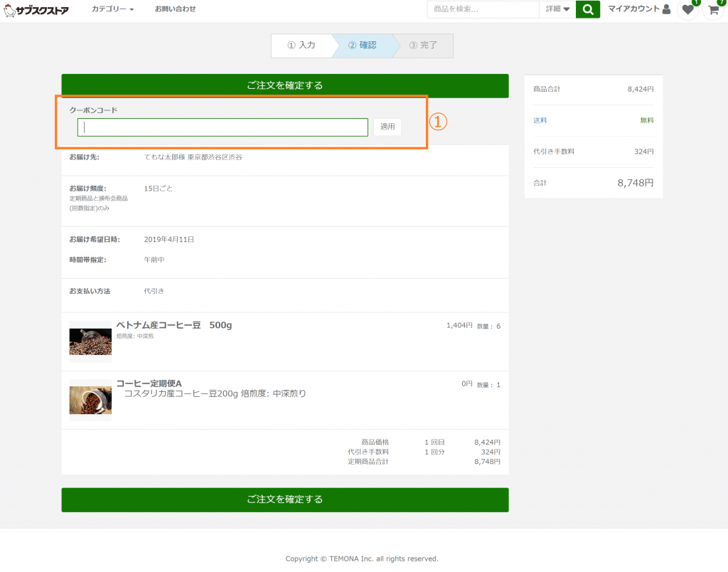Open the 詳細 search options dropdown
The width and height of the screenshot is (728, 572).
pos(557,9)
